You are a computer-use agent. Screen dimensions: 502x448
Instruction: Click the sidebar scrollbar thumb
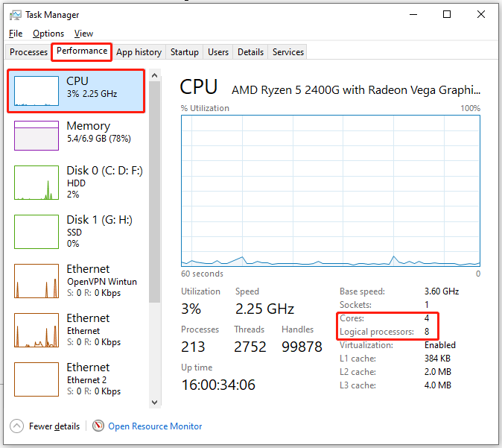point(155,192)
